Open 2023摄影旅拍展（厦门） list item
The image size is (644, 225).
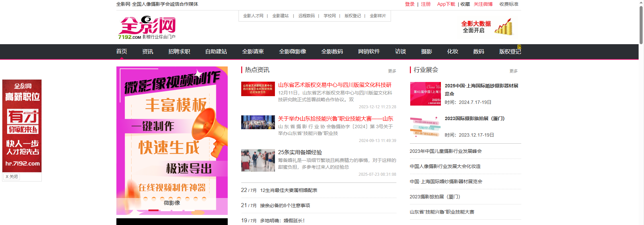[x=435, y=197]
